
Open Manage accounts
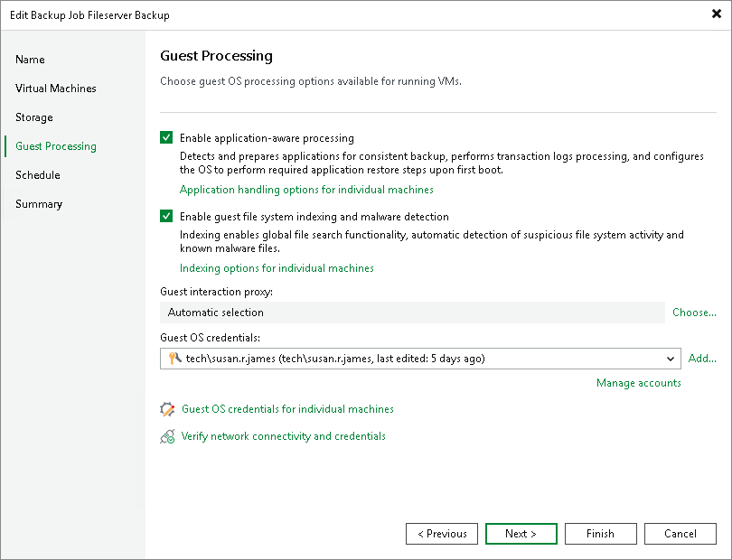(638, 383)
